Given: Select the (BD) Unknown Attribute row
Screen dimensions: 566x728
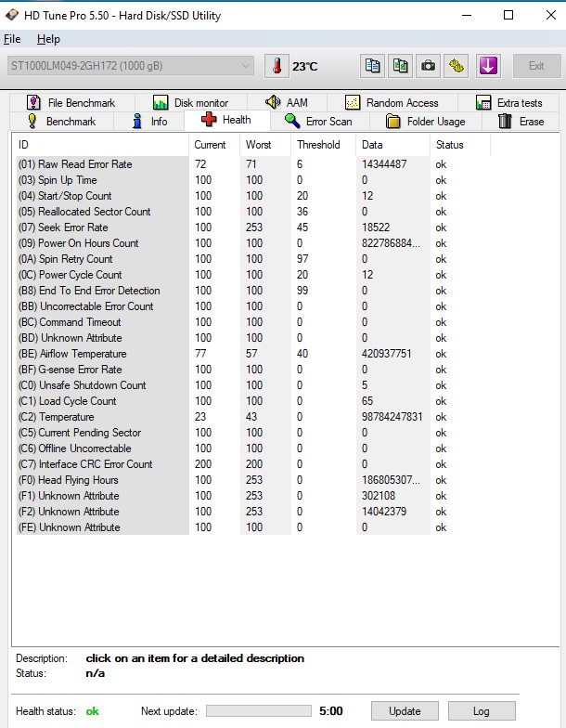Looking at the screenshot, I should 253,338.
